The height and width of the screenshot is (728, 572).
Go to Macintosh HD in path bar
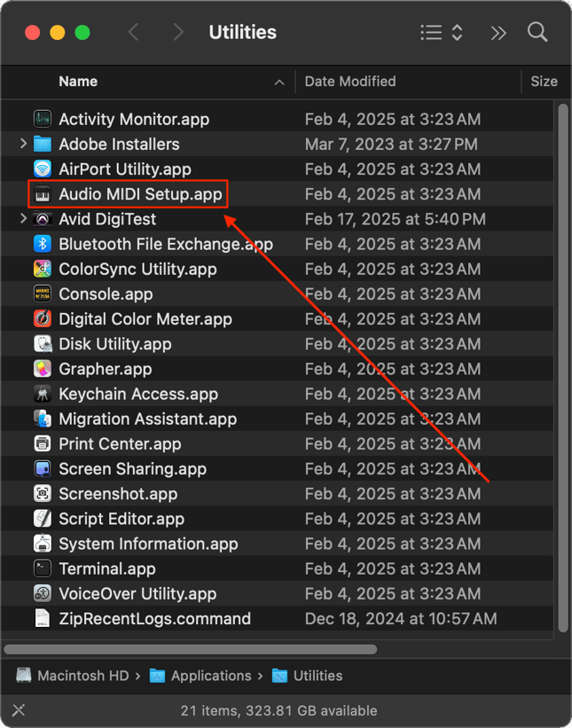73,676
